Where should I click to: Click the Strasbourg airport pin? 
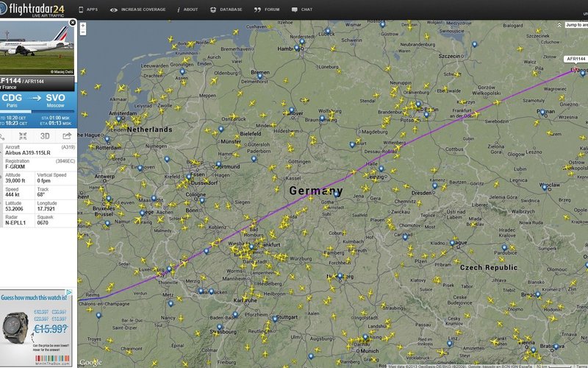coord(219,328)
